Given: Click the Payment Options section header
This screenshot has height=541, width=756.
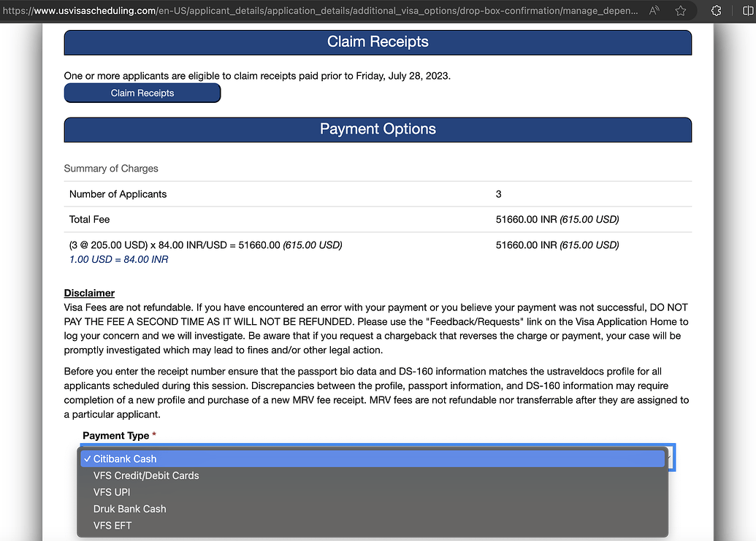Looking at the screenshot, I should (x=378, y=129).
